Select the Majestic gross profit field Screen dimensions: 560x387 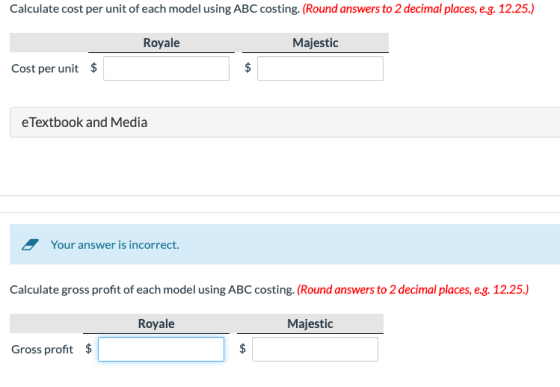coord(315,350)
